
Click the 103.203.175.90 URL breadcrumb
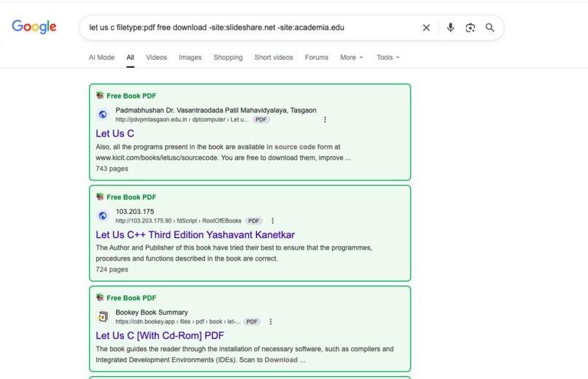179,221
